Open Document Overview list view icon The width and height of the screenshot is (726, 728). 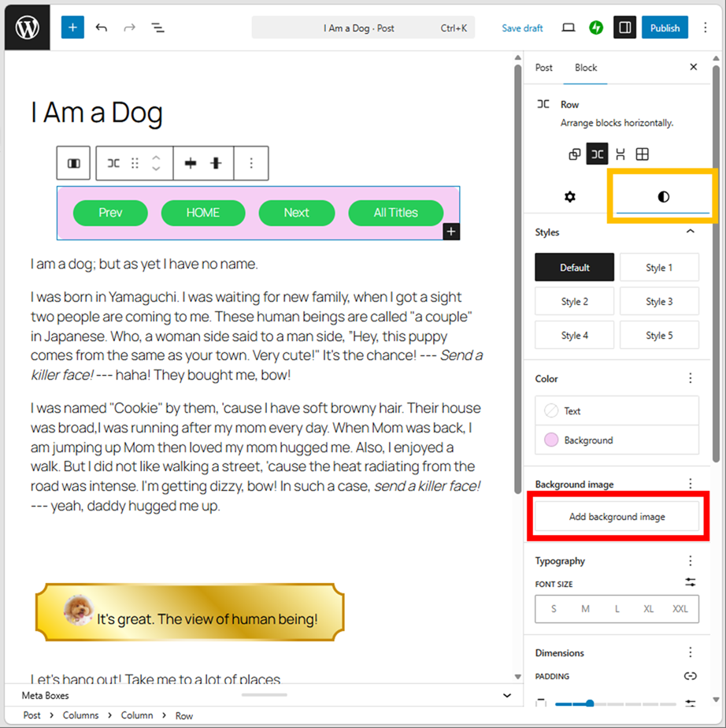tap(158, 28)
